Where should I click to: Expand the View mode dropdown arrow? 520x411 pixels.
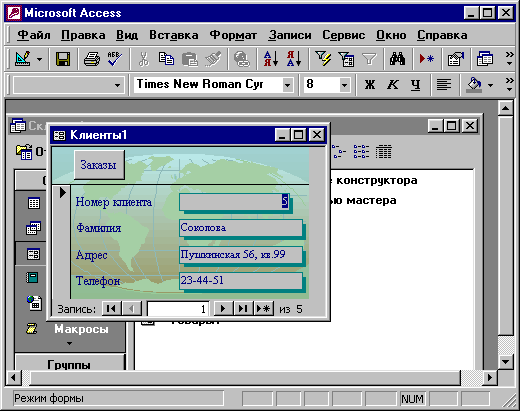point(40,60)
